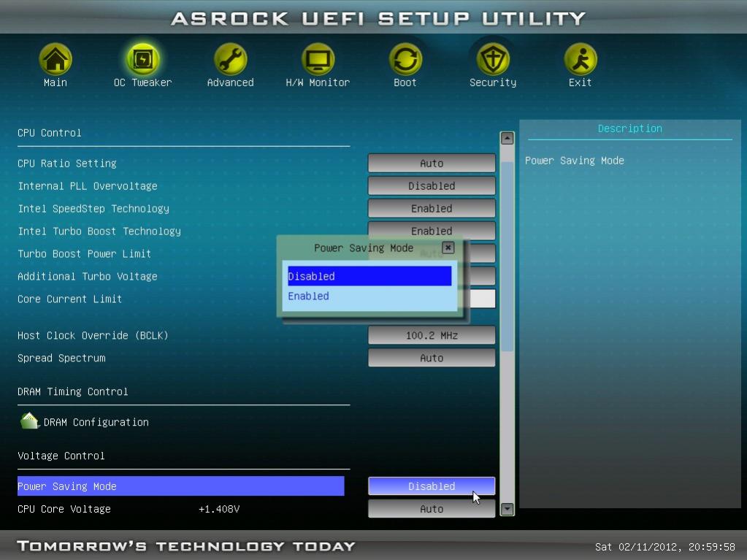Select Turbo Boost Power Limit label
747x560 pixels.
click(x=84, y=254)
